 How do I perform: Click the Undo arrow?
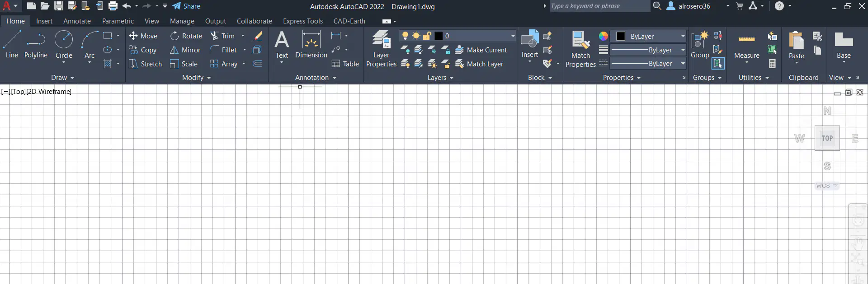[x=127, y=6]
